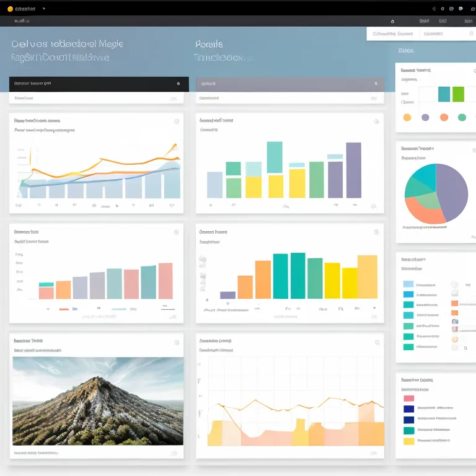Click the orange app logo in title bar

point(10,9)
